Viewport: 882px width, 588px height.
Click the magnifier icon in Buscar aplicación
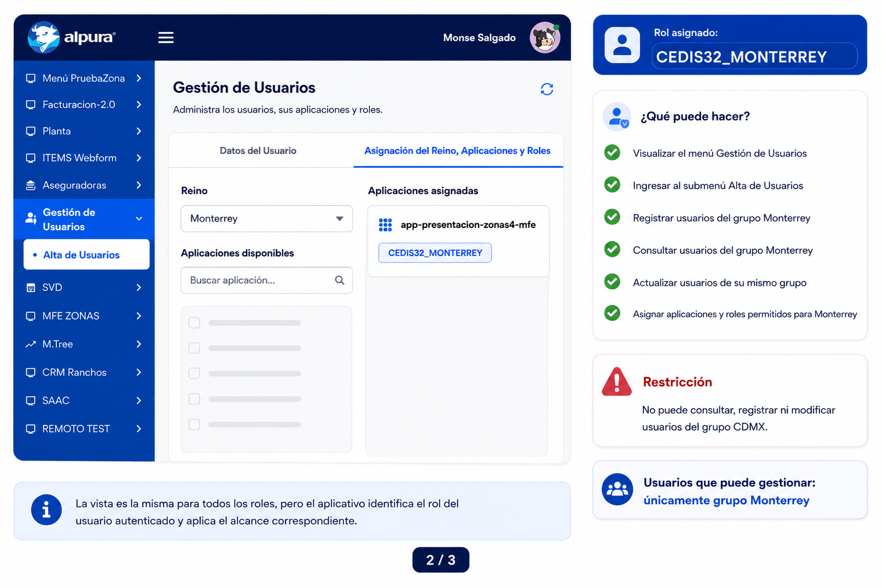pyautogui.click(x=340, y=280)
